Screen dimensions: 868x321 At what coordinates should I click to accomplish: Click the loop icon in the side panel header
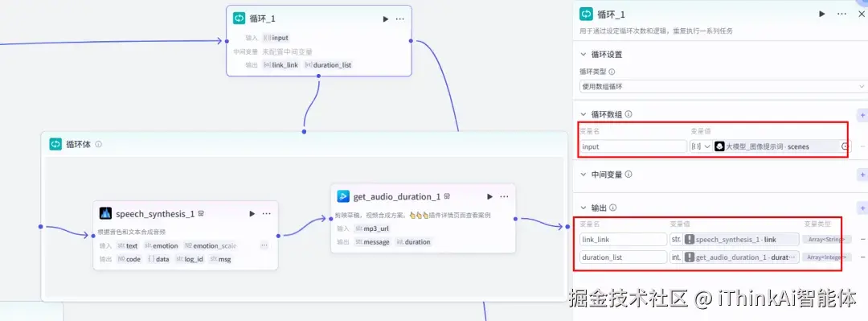[x=586, y=14]
